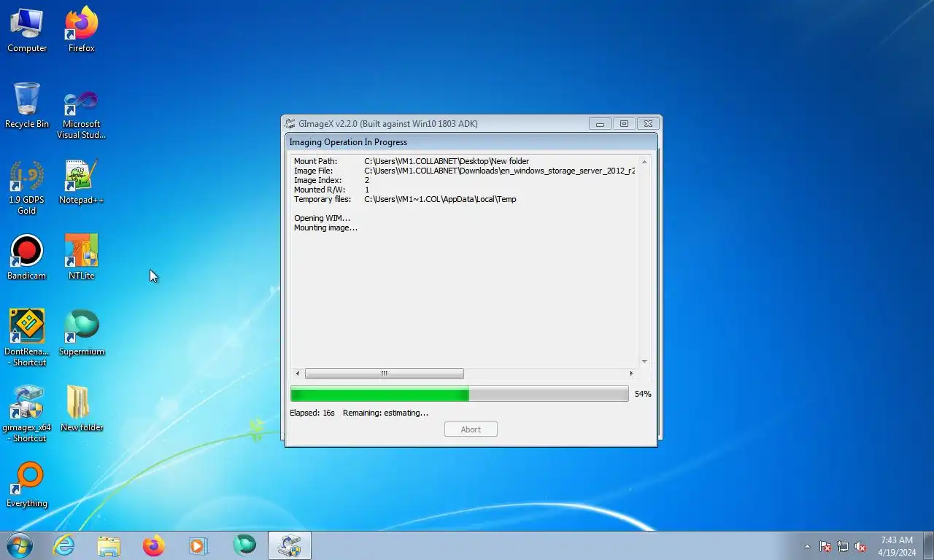
Task: Select the New folder desktop icon
Action: (81, 409)
